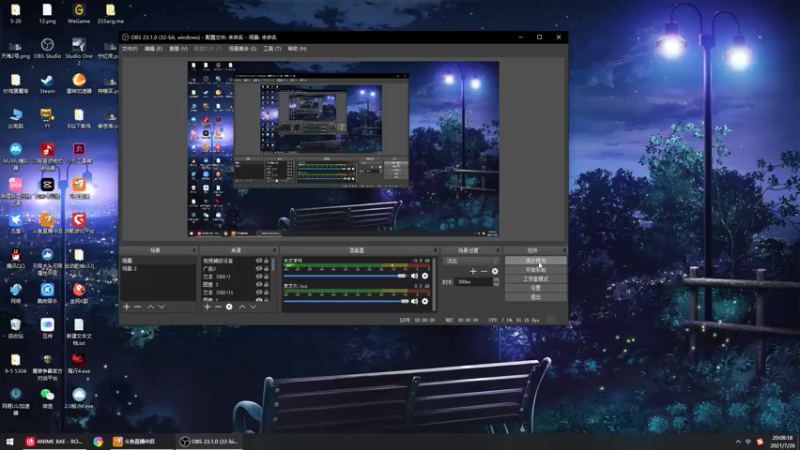Move selected scene down with arrow

(162, 307)
